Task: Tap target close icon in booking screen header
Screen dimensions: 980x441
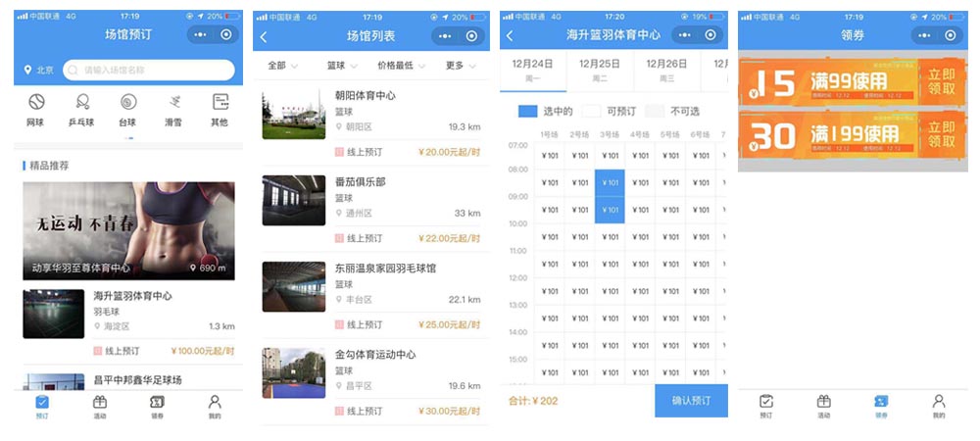Action: (x=710, y=35)
